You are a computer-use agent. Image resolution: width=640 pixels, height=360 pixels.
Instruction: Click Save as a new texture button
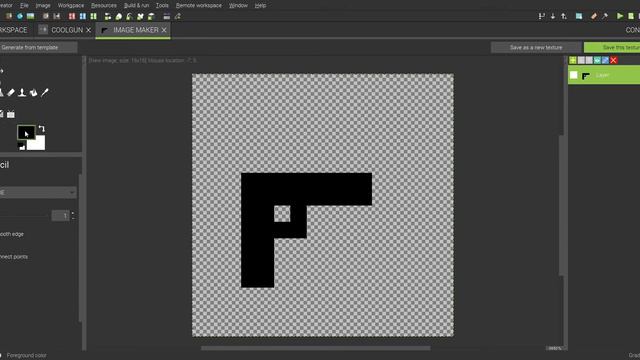pyautogui.click(x=536, y=47)
